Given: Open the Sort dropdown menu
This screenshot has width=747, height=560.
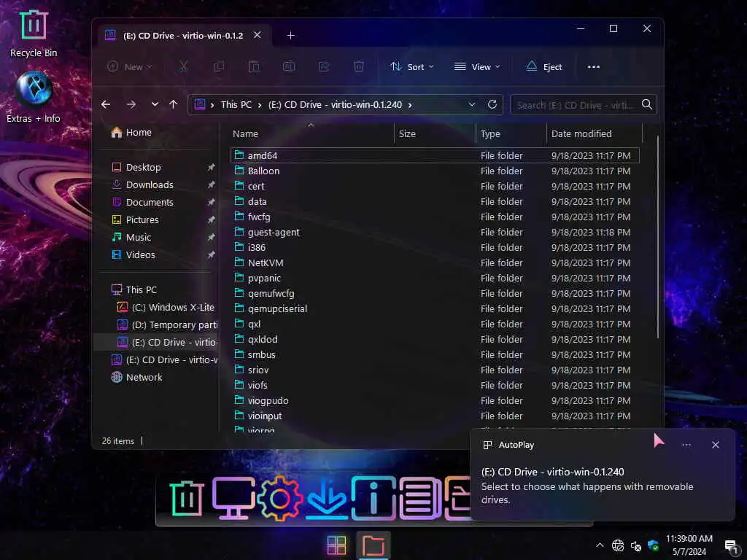Looking at the screenshot, I should point(411,66).
